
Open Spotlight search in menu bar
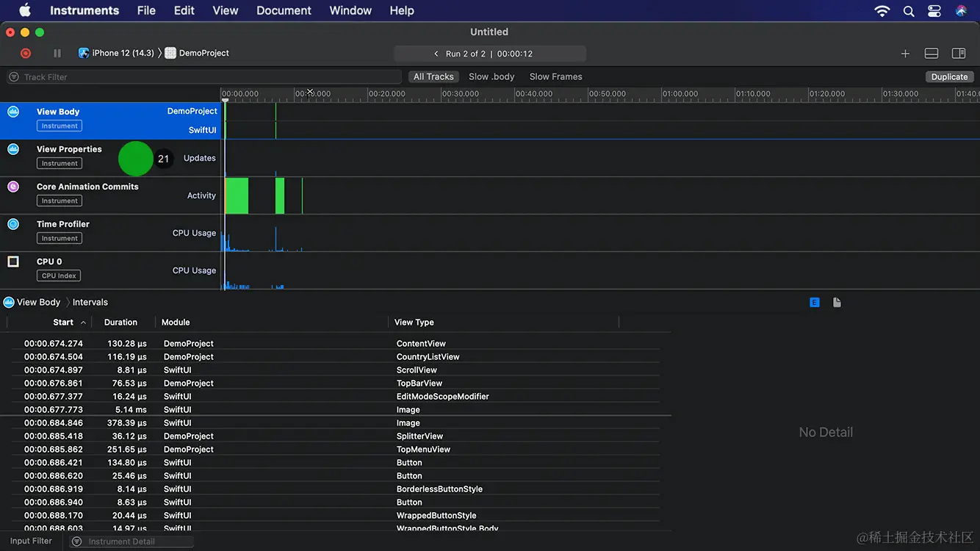tap(909, 11)
